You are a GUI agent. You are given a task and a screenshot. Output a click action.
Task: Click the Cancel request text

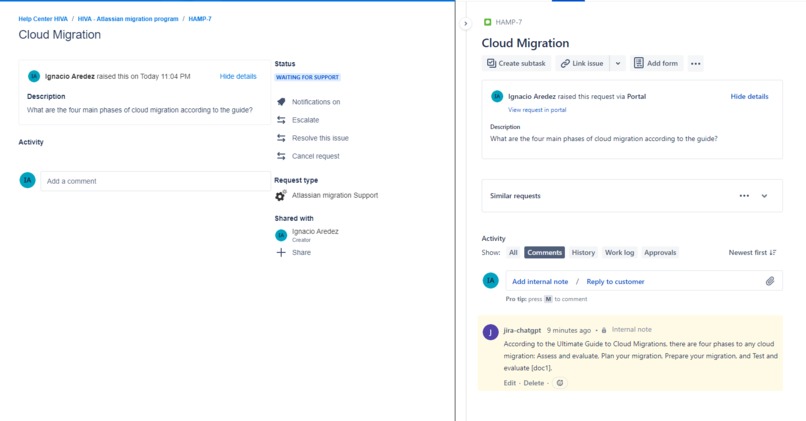tap(316, 156)
